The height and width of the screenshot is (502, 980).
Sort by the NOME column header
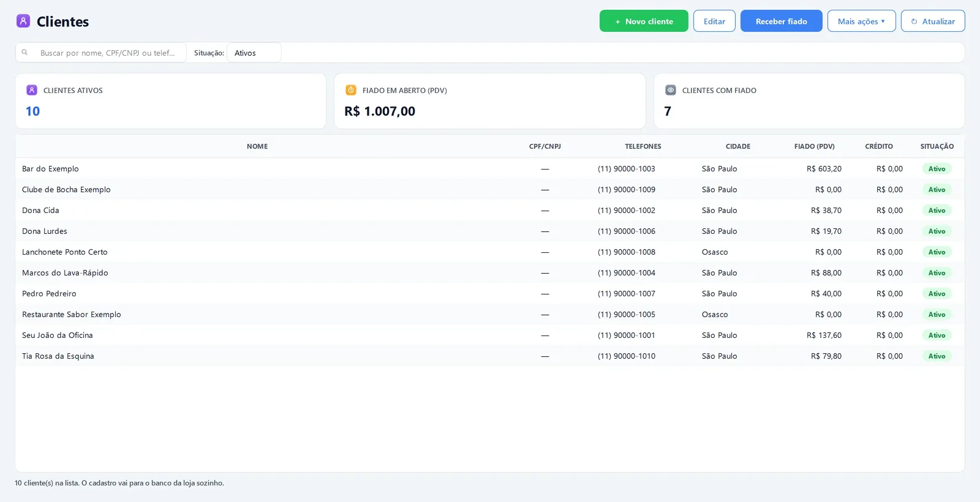257,146
